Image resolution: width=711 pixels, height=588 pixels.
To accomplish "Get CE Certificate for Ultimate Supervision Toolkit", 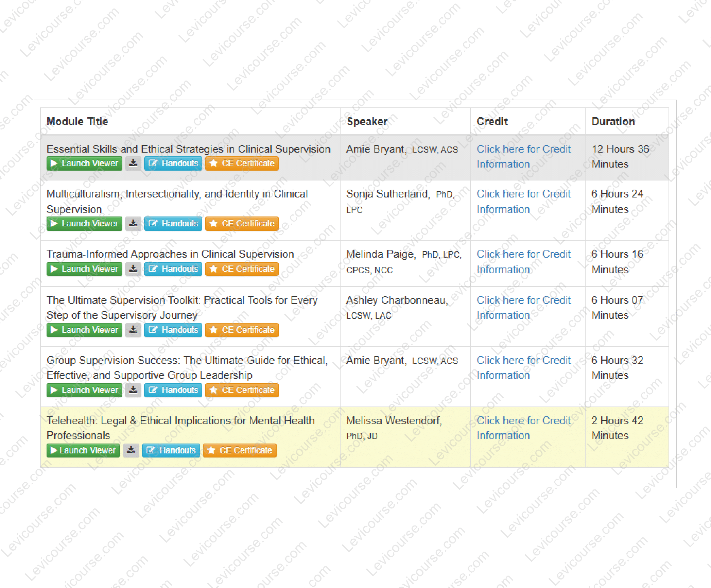I will (x=242, y=330).
